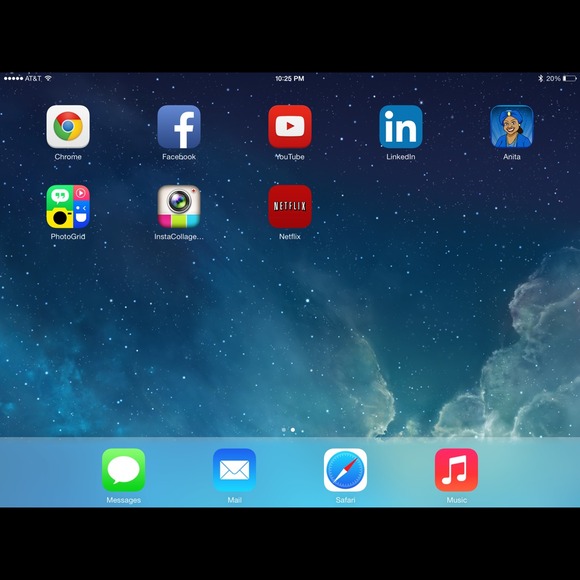Launch the Netflix app
The width and height of the screenshot is (580, 580).
290,206
